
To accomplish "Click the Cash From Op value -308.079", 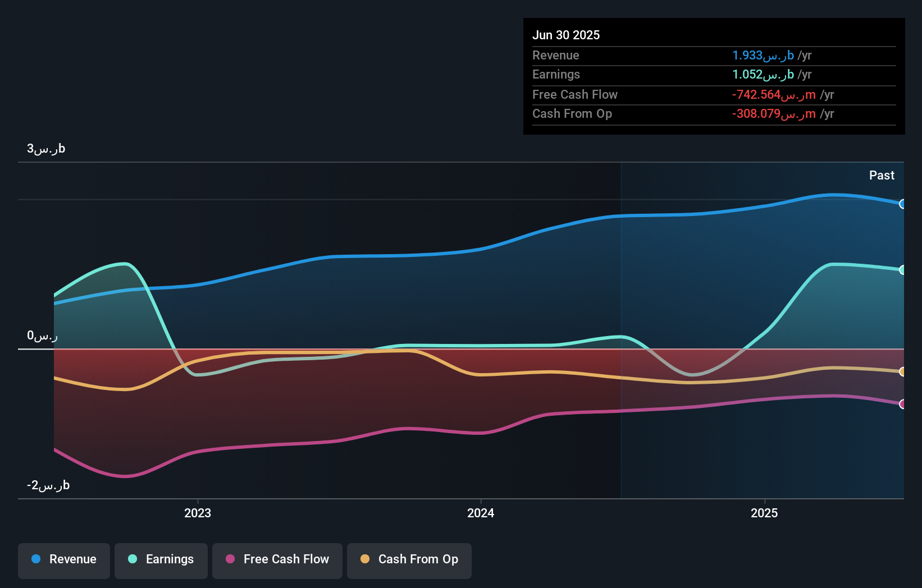I will click(774, 113).
